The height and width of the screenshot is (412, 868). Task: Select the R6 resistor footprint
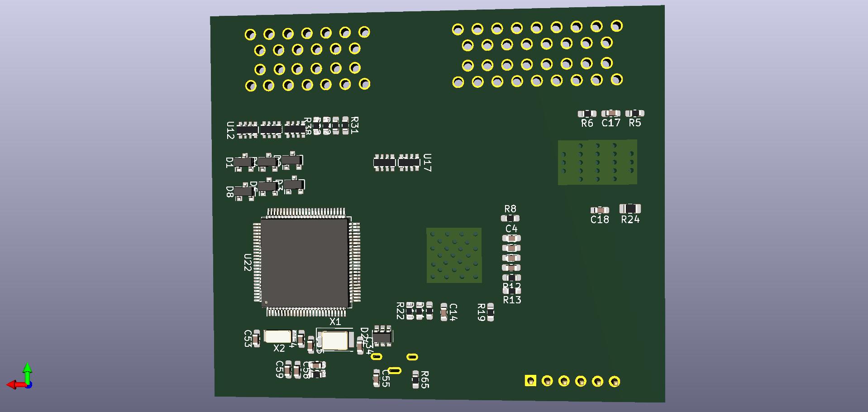(587, 114)
